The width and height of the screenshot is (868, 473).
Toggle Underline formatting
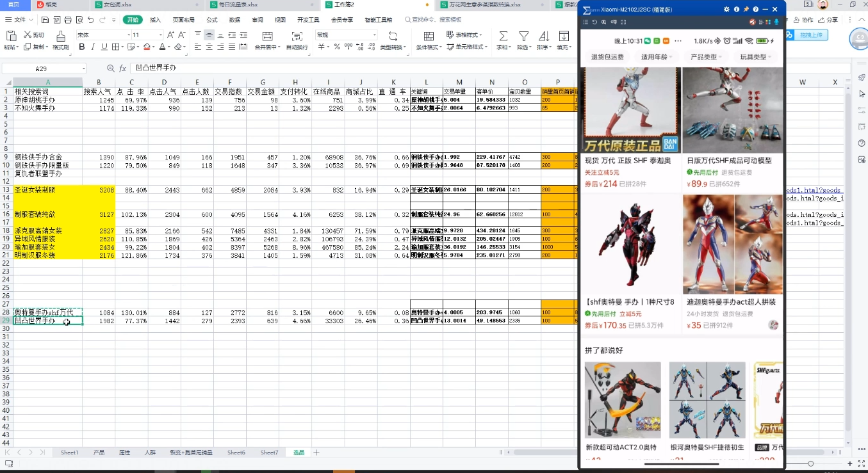(103, 47)
